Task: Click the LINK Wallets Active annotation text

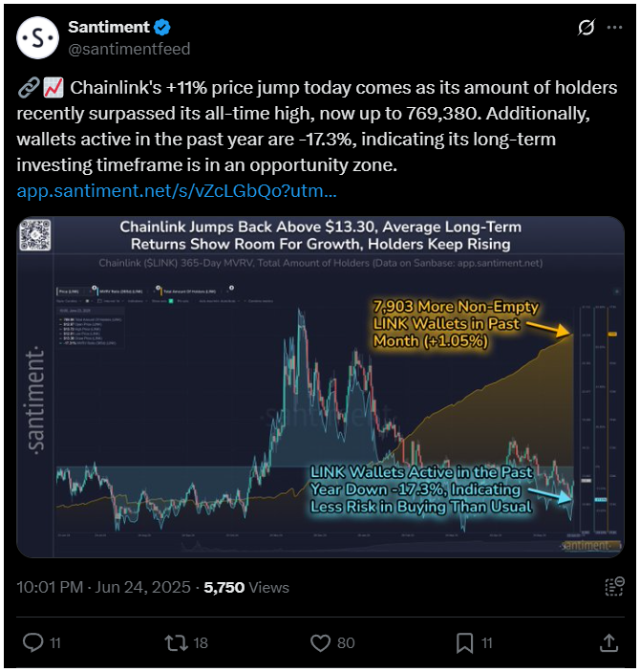Action: (421, 489)
